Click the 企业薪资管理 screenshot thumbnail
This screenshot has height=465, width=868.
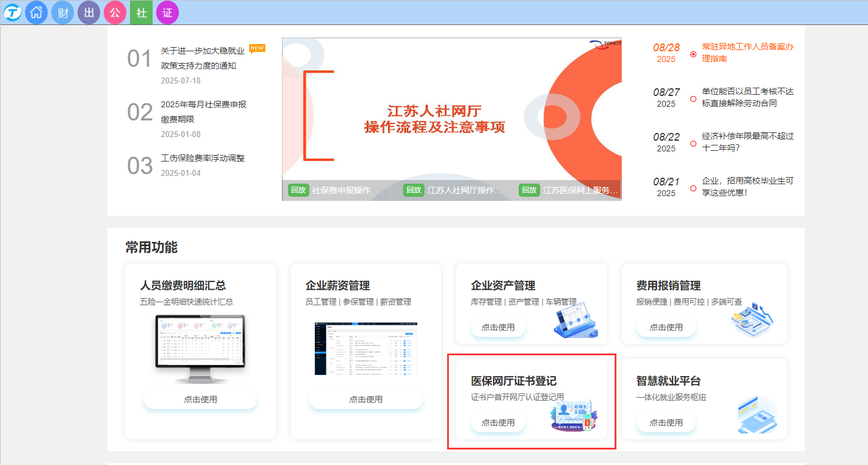coord(365,349)
